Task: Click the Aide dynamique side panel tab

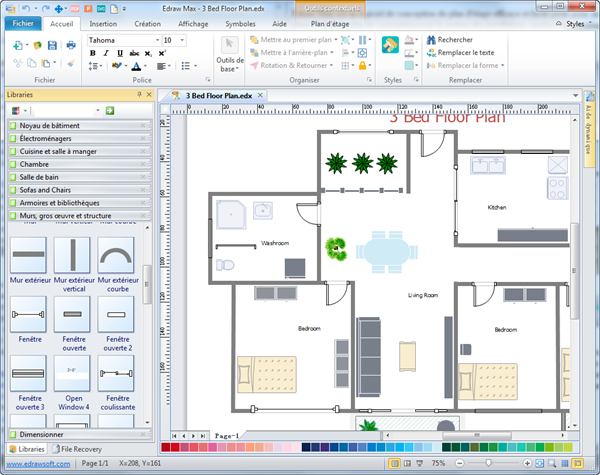Action: click(x=589, y=129)
